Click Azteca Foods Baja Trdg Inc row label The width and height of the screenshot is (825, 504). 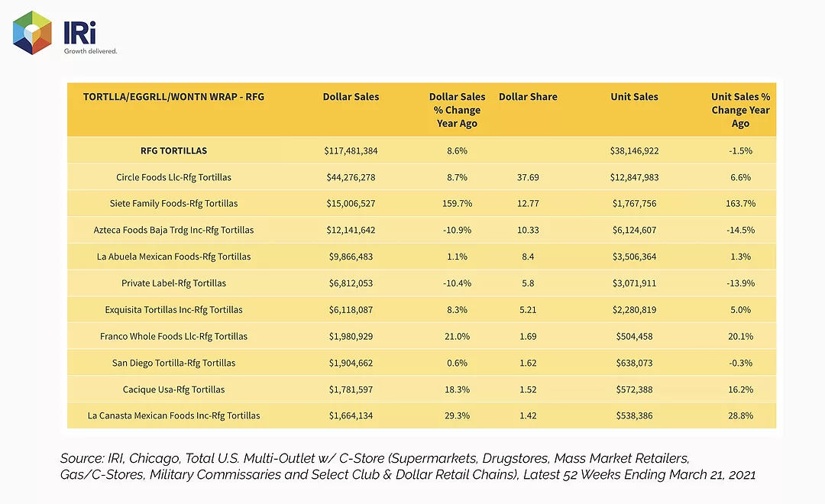[x=173, y=230]
